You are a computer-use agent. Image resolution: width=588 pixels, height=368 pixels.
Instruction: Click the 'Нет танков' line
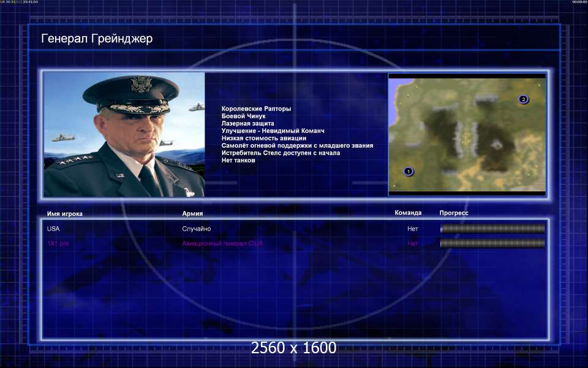click(238, 160)
